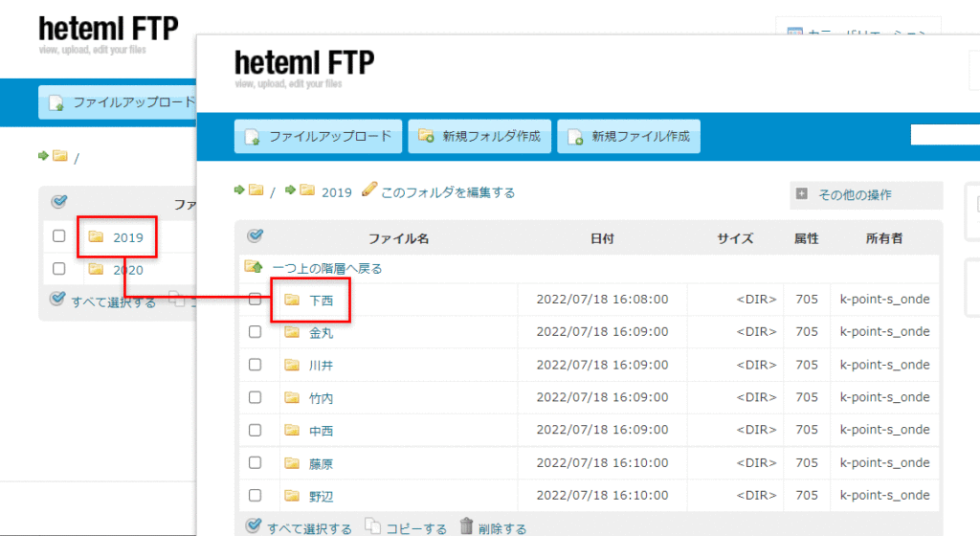Image resolution: width=980 pixels, height=536 pixels.
Task: Click the pencil icon to edit this folder
Action: [x=369, y=190]
